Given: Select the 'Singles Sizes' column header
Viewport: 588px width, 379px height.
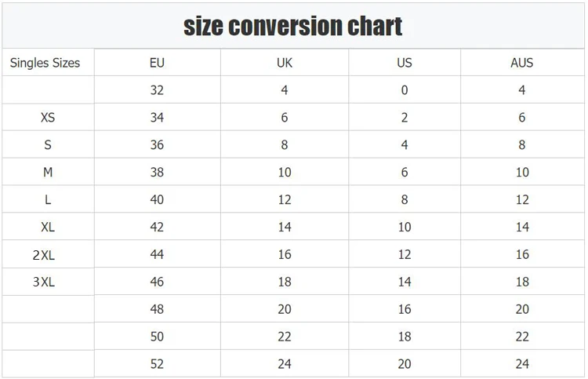Looking at the screenshot, I should pos(45,63).
